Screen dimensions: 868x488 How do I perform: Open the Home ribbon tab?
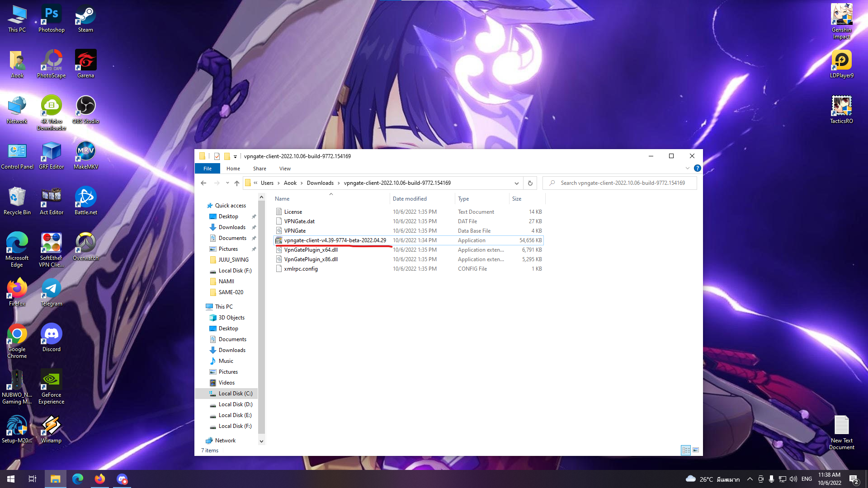pyautogui.click(x=233, y=169)
